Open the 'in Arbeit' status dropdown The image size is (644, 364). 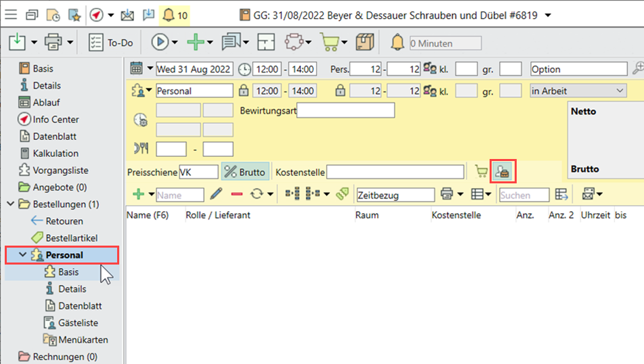pos(578,91)
